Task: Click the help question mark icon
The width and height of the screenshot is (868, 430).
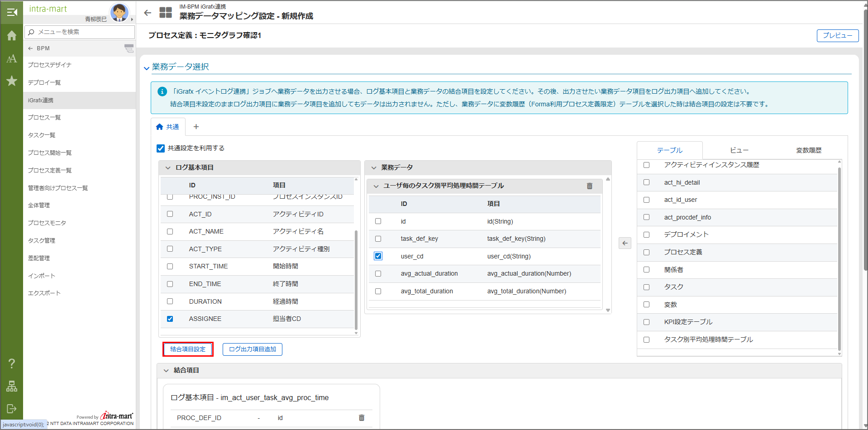Action: tap(12, 363)
